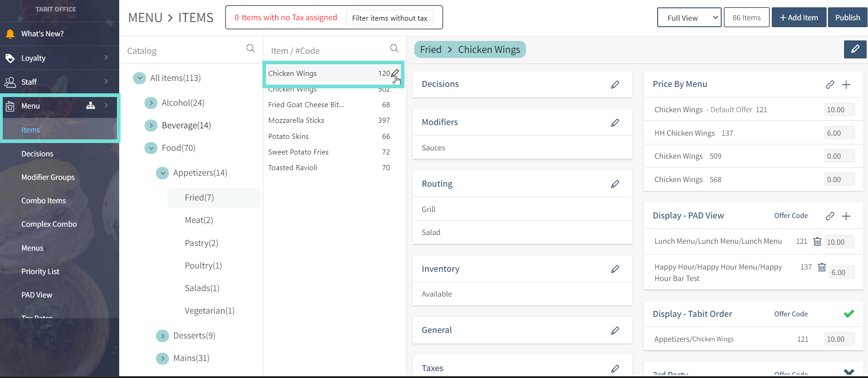The image size is (868, 378).
Task: Expand the Alcohol category
Action: [151, 103]
